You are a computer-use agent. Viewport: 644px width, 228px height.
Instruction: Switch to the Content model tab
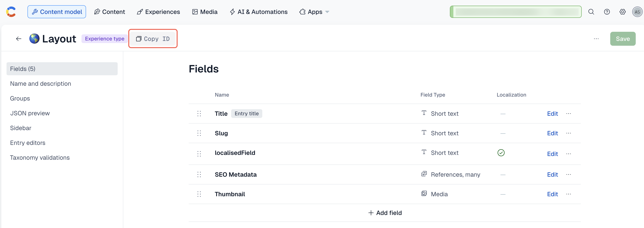(x=56, y=12)
